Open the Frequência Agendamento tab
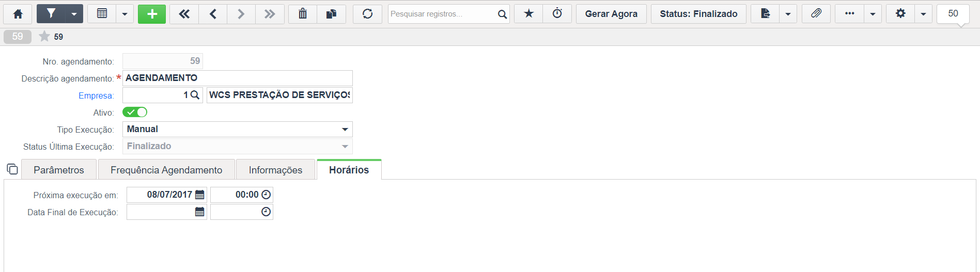The width and height of the screenshot is (980, 272). click(x=166, y=170)
